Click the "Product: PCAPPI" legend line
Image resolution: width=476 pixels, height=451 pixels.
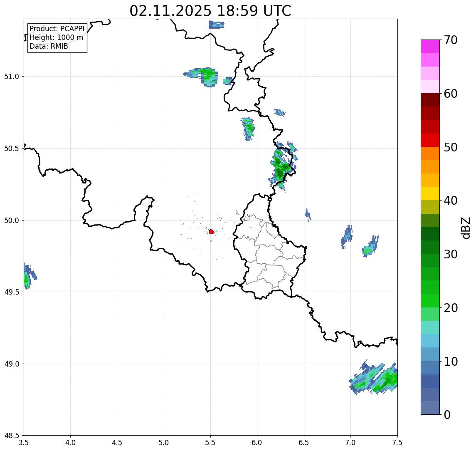(57, 29)
